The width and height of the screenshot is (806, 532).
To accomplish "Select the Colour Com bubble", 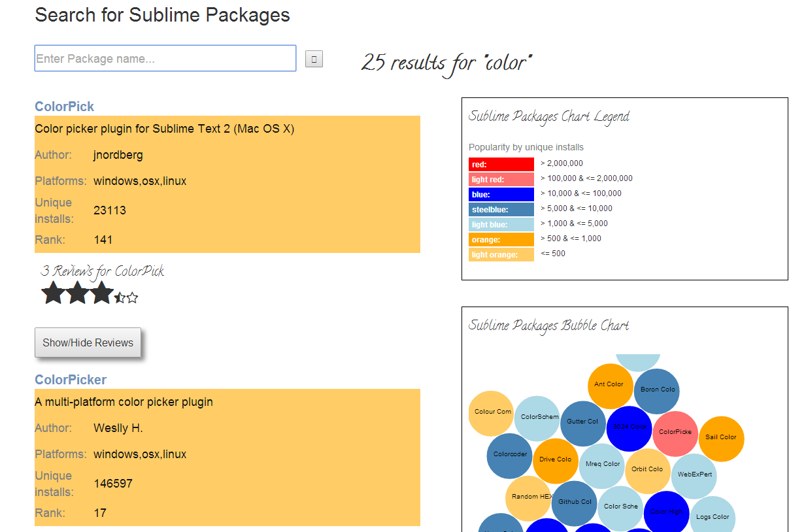I will coord(492,413).
